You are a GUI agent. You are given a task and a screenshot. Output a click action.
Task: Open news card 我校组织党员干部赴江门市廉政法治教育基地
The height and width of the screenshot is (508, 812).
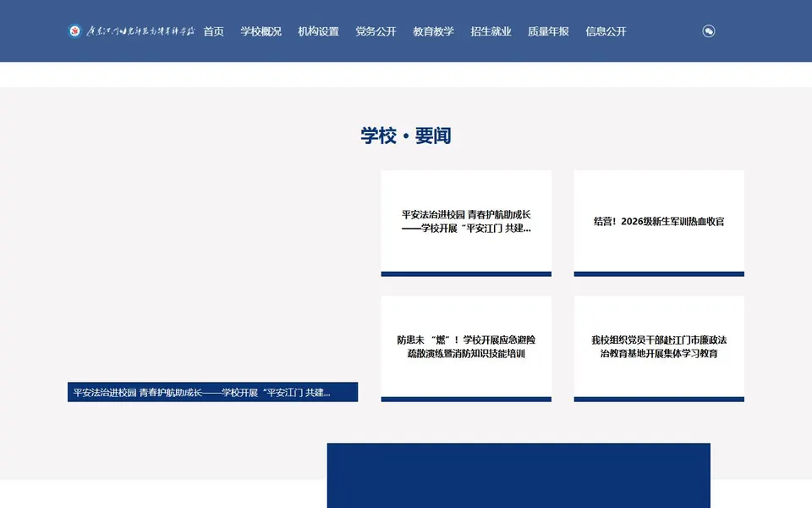click(x=659, y=348)
